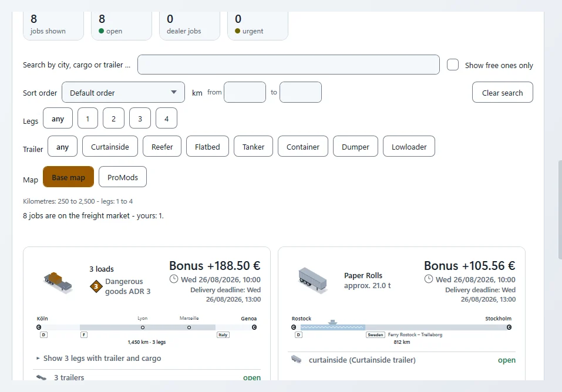Open the Sort order dropdown
Viewport: 562px width, 392px height.
click(x=123, y=93)
